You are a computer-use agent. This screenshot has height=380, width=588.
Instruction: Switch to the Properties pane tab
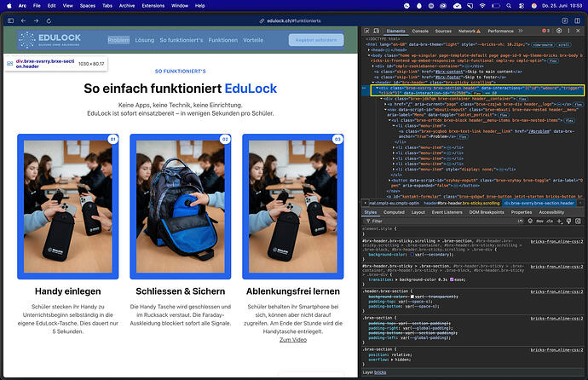[x=522, y=212]
